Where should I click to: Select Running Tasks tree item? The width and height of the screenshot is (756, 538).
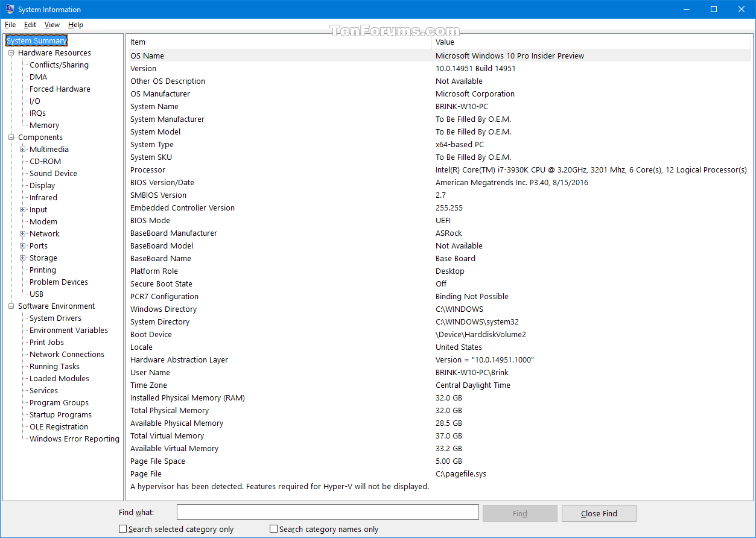pyautogui.click(x=54, y=366)
